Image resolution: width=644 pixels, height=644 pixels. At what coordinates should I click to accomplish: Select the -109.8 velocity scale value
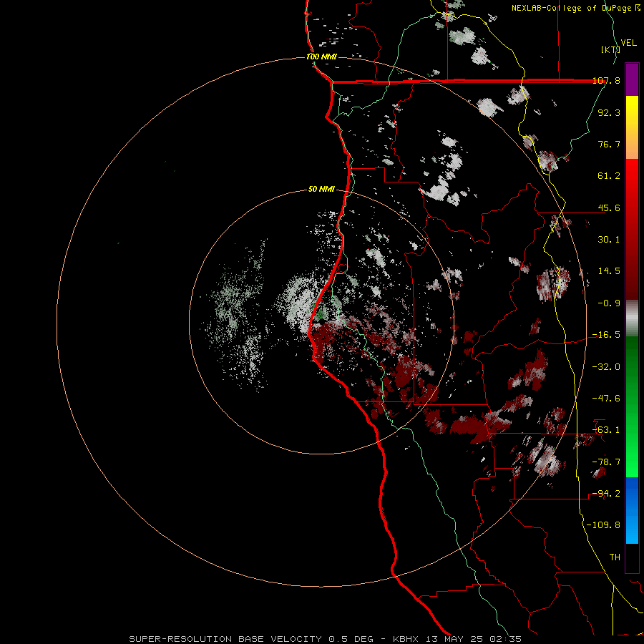(603, 525)
